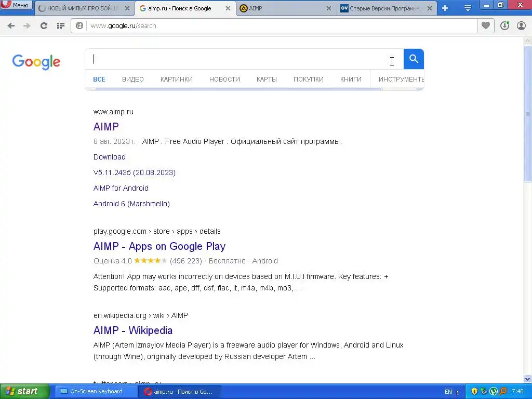Open ИНСТРУМЕНТЫ search tools
The width and height of the screenshot is (532, 399).
tap(401, 79)
